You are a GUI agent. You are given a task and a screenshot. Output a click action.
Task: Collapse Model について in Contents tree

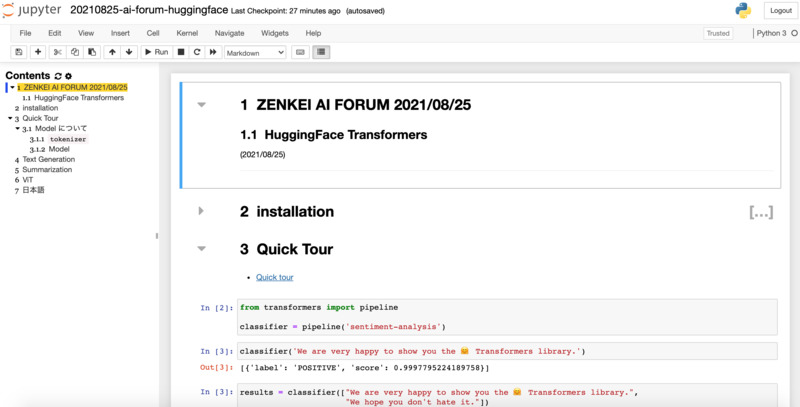click(x=18, y=129)
